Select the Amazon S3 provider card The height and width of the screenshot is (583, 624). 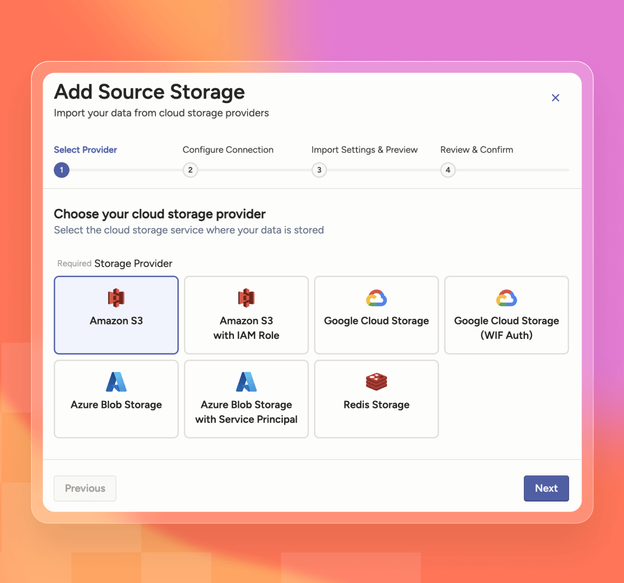116,315
